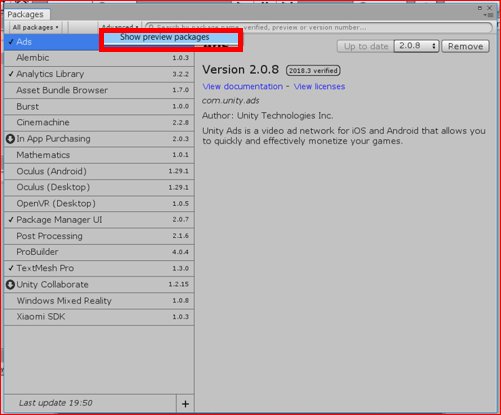501x415 pixels.
Task: Select the Mathematics package
Action: coord(99,155)
